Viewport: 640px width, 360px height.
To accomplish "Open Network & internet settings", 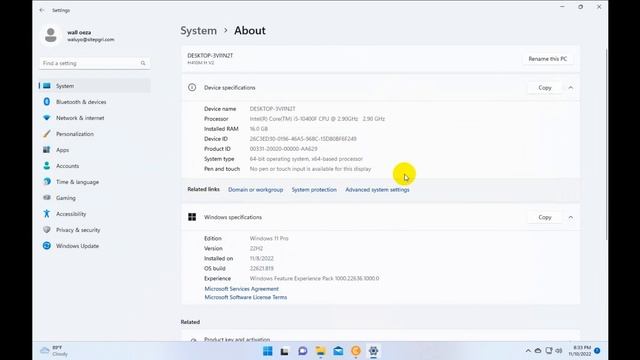I will (95, 118).
